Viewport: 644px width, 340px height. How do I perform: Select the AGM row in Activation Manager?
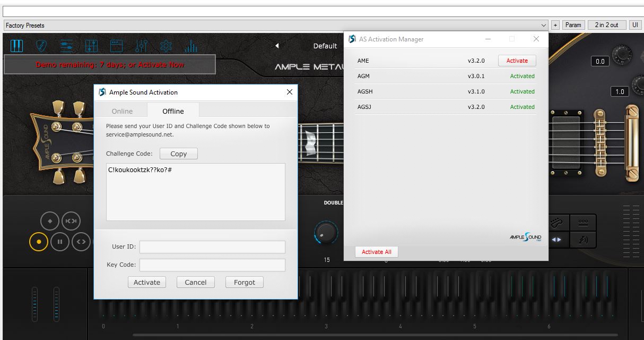[x=446, y=76]
